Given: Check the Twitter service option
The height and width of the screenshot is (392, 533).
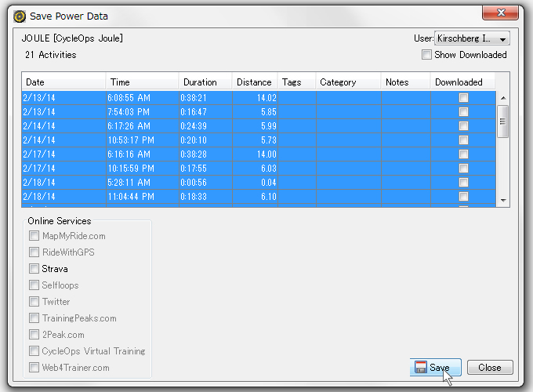Looking at the screenshot, I should (x=34, y=302).
